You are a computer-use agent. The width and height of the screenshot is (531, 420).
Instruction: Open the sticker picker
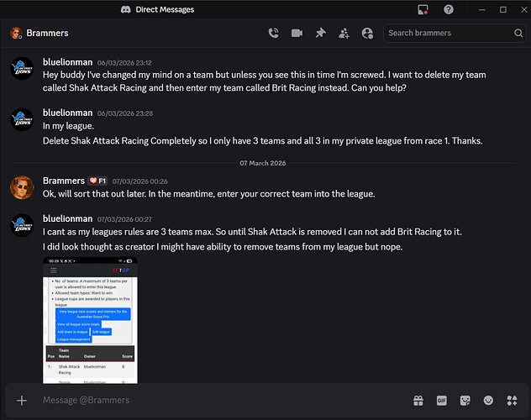(x=465, y=401)
